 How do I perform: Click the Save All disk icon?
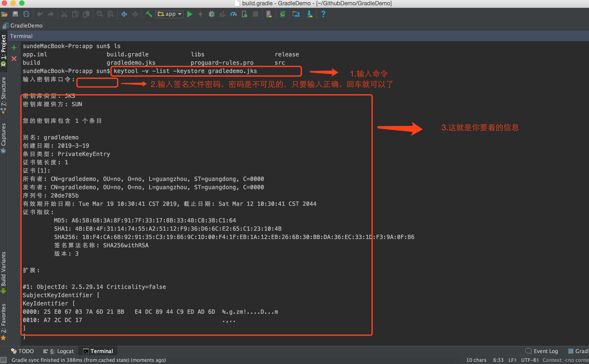click(15, 14)
